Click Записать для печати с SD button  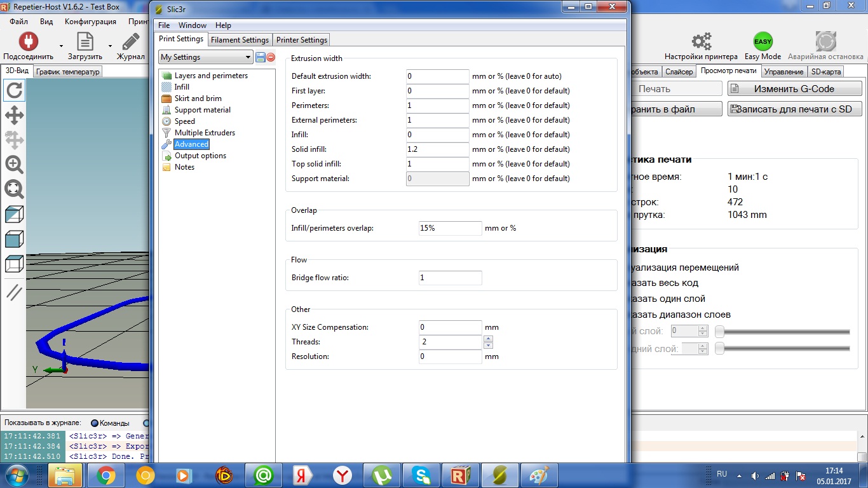[794, 109]
